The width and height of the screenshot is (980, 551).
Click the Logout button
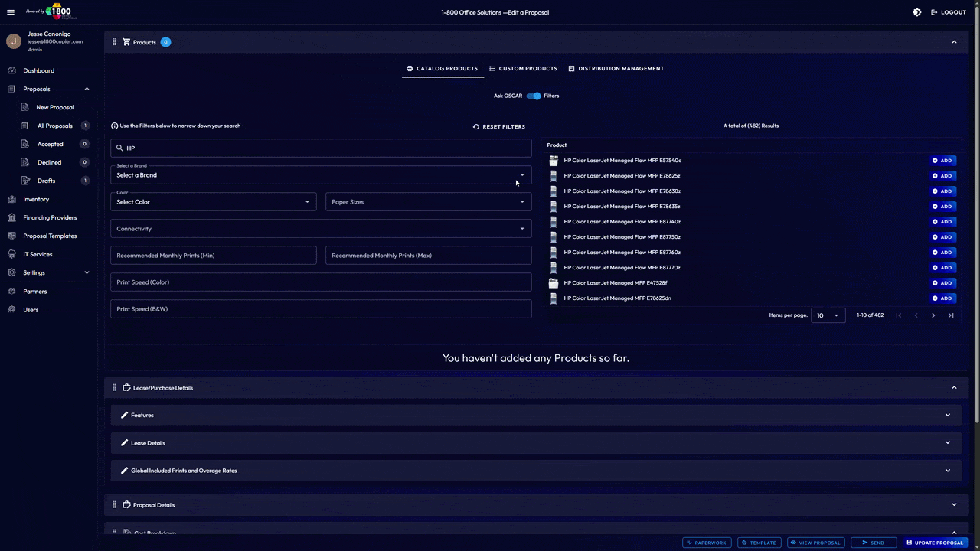coord(949,12)
